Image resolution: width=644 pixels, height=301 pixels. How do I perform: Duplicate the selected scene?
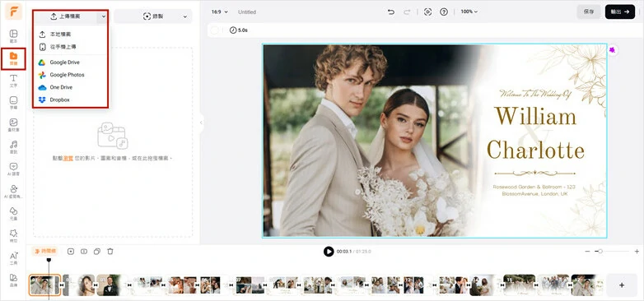point(97,252)
